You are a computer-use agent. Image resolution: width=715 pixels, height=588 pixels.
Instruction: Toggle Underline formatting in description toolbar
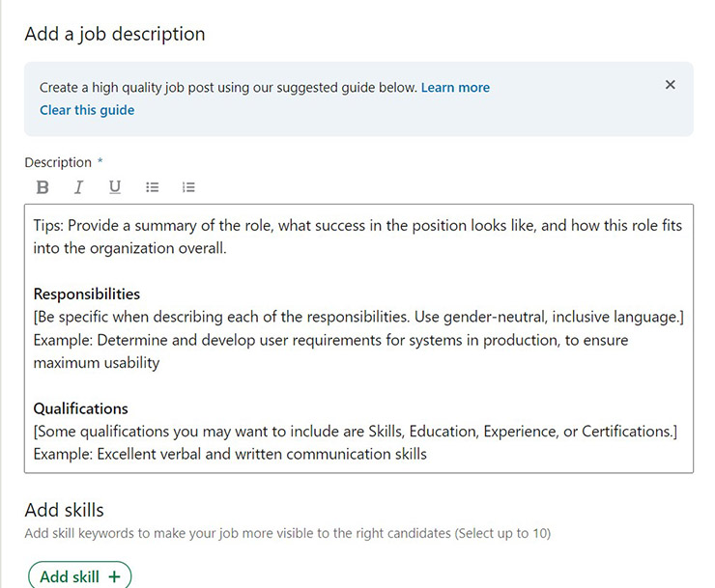(115, 187)
